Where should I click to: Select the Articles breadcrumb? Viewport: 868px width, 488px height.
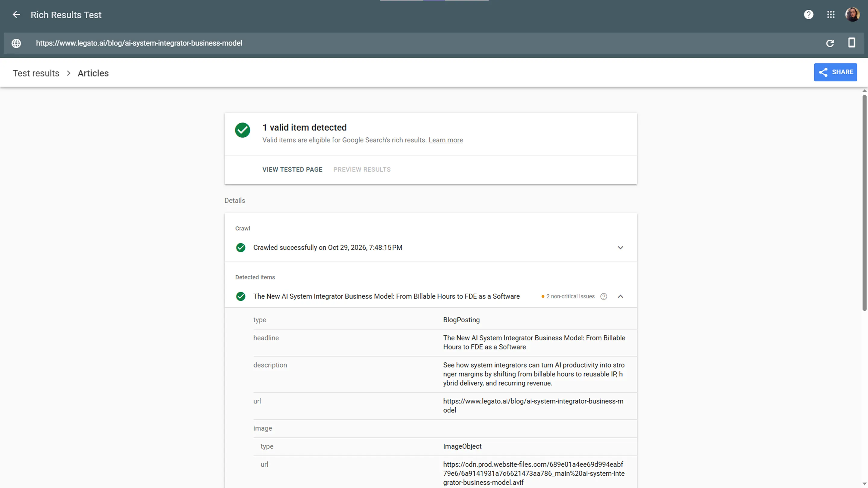click(93, 73)
